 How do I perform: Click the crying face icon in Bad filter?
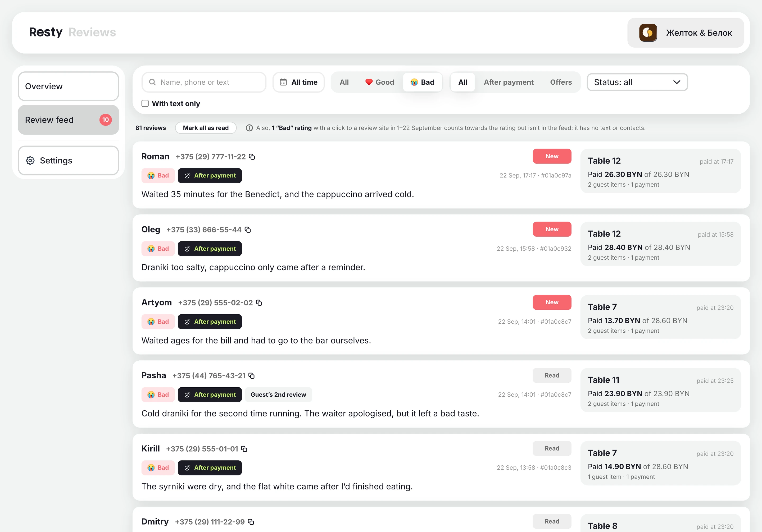point(414,82)
